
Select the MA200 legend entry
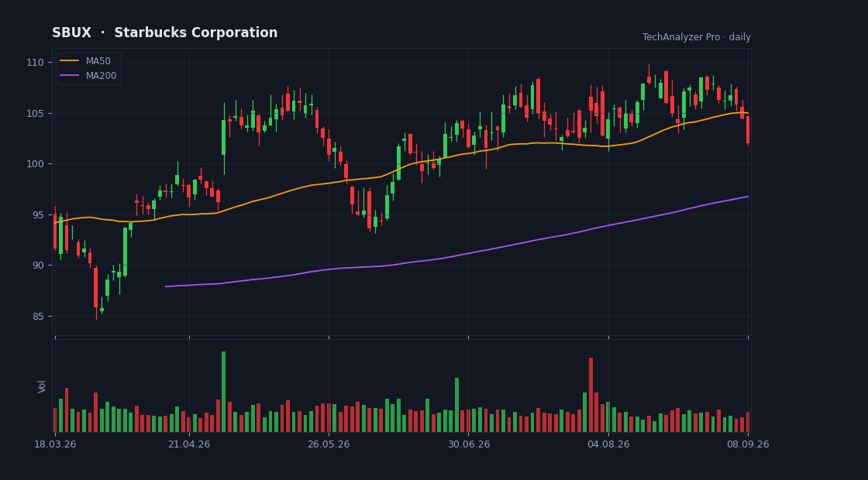coord(88,76)
